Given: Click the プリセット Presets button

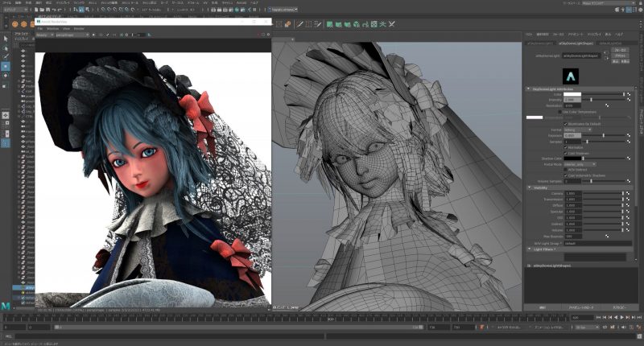Looking at the screenshot, I should tap(619, 56).
